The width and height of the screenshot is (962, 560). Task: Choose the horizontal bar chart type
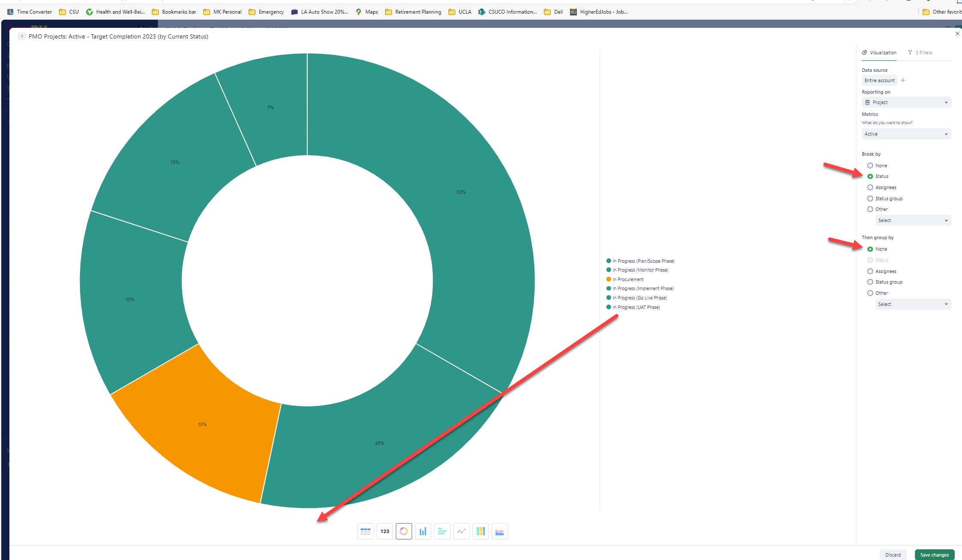click(442, 531)
